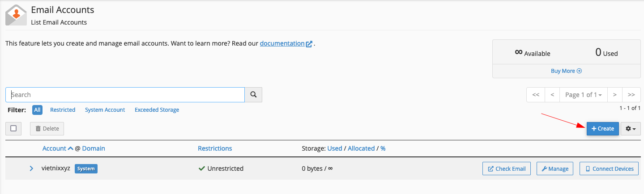
Task: Click the Email Accounts envelope icon
Action: coord(16,15)
